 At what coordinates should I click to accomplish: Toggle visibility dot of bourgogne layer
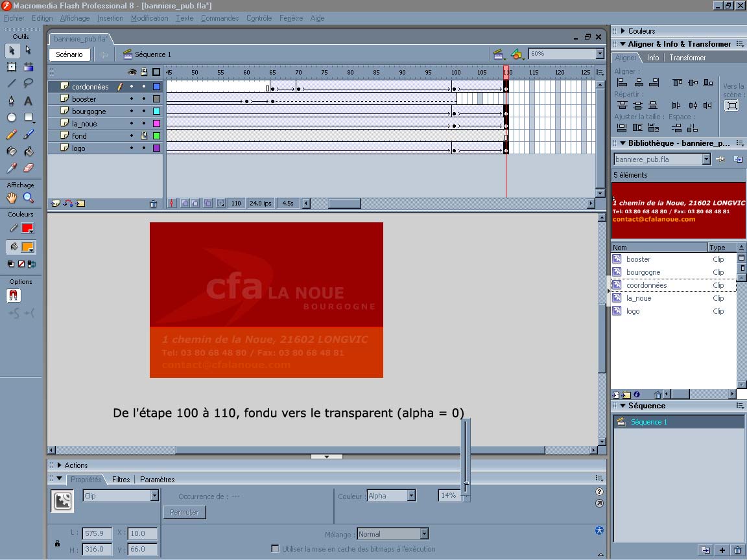coord(132,111)
